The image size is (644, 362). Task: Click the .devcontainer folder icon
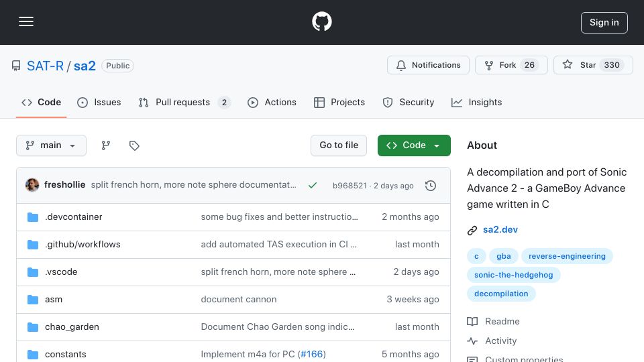coord(33,217)
